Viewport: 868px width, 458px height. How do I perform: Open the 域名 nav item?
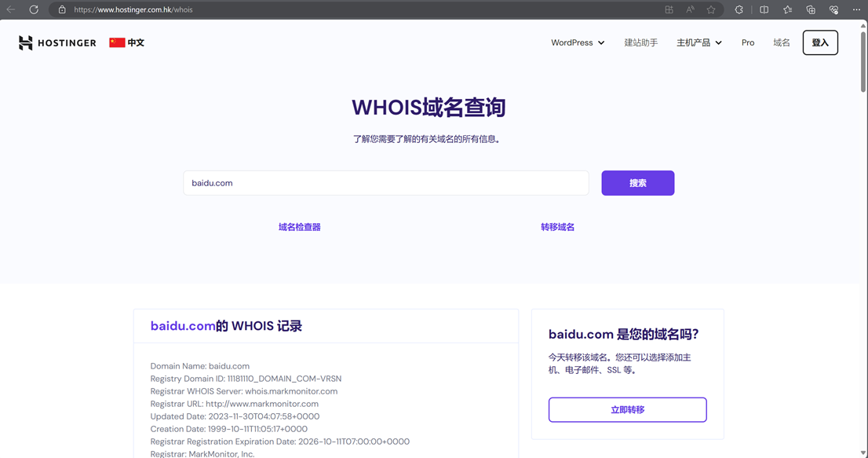click(782, 42)
